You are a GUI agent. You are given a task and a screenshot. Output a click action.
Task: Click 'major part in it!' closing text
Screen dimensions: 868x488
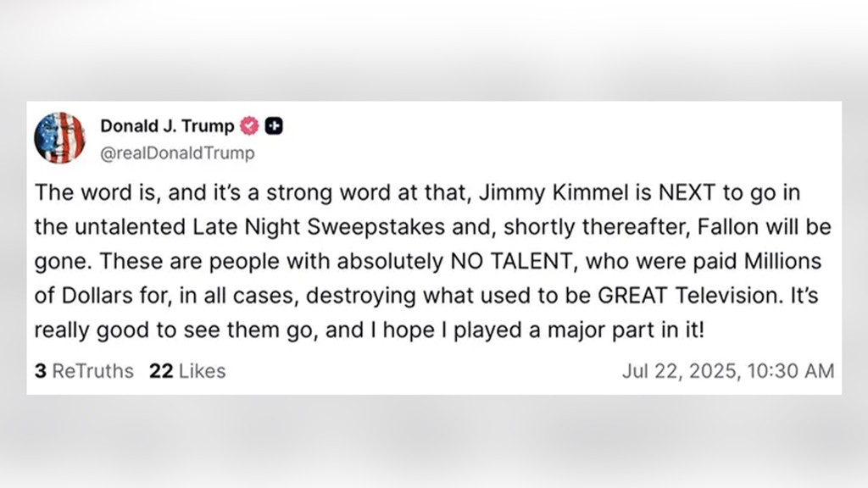tap(626, 330)
